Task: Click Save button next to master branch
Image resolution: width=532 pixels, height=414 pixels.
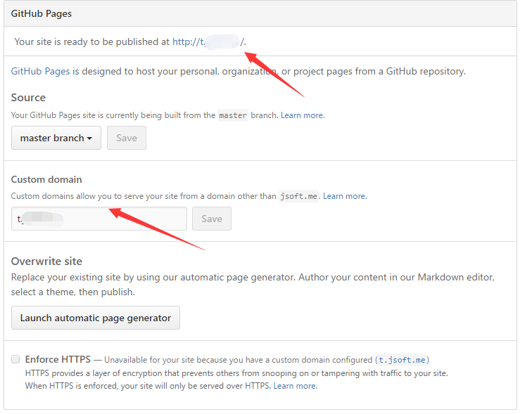Action: [x=127, y=138]
